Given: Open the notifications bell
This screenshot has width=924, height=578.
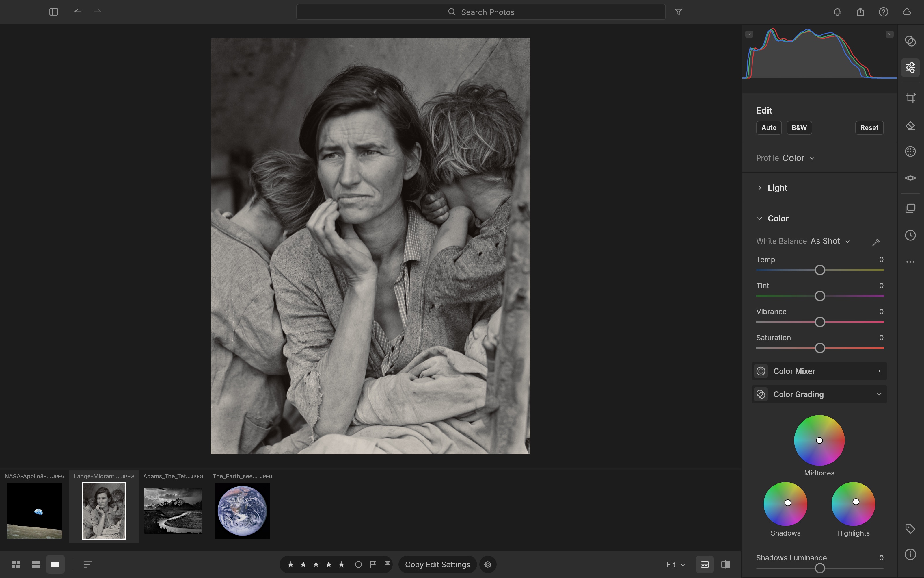Looking at the screenshot, I should [x=837, y=12].
